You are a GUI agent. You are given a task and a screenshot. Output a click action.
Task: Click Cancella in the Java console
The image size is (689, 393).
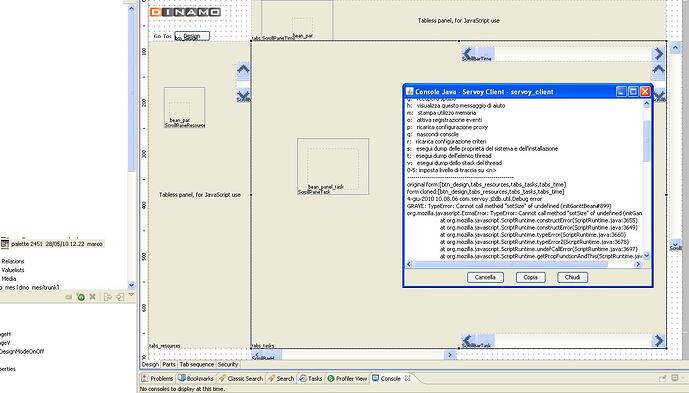click(485, 277)
